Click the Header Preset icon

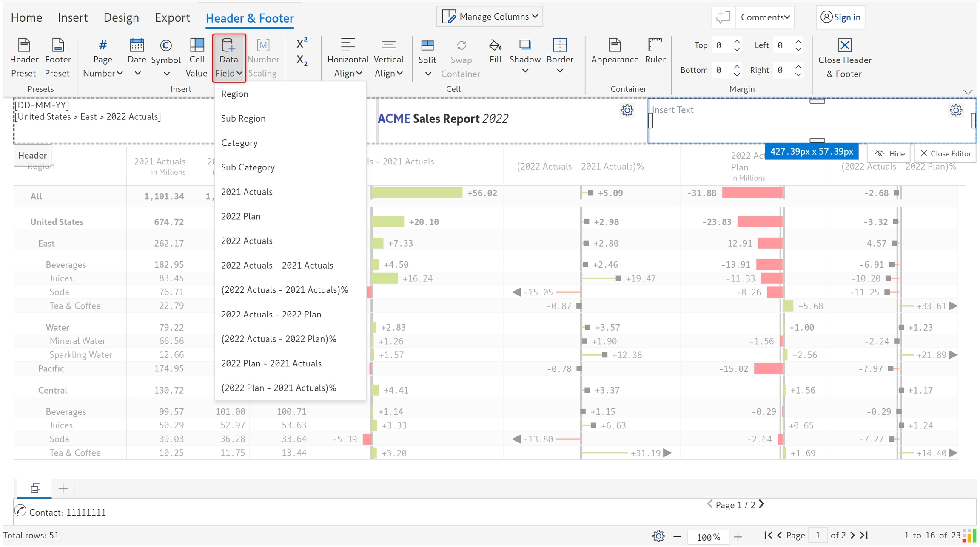[24, 45]
